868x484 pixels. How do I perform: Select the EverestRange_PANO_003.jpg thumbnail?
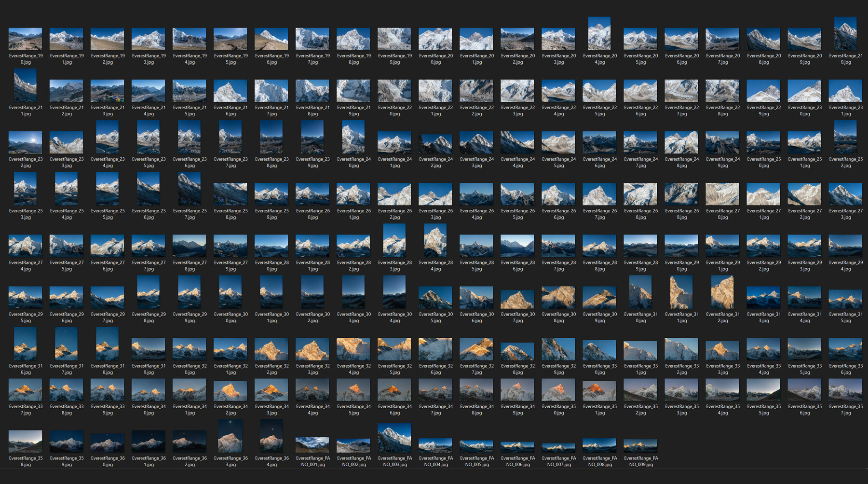[x=394, y=438]
